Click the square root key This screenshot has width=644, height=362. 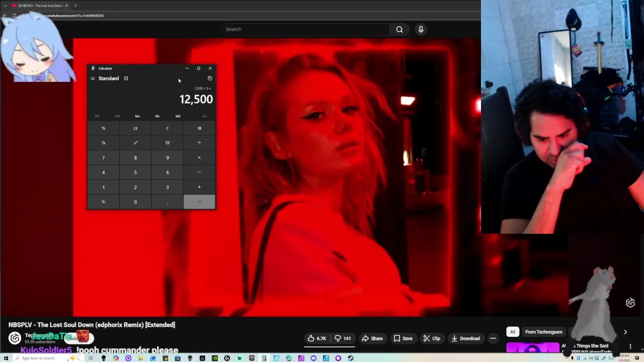[x=168, y=143]
